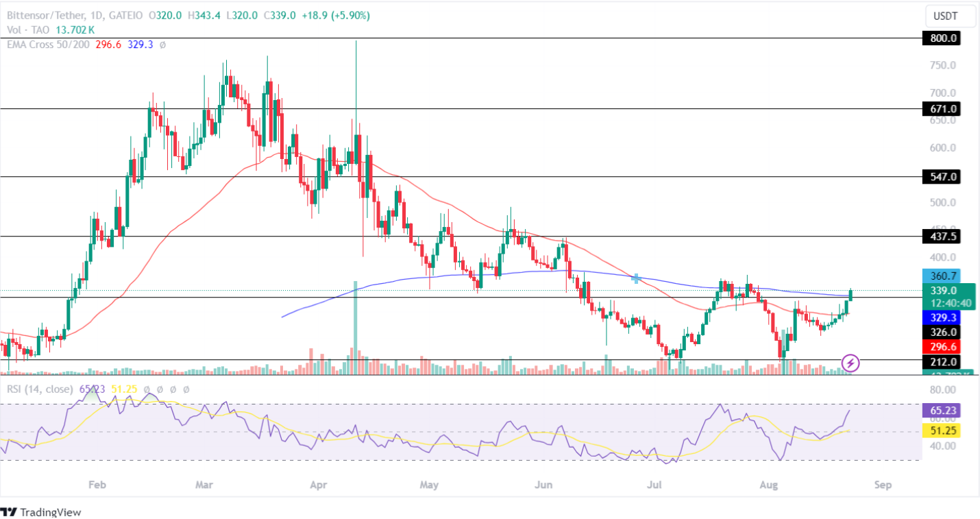Click the tallest green volume bar in April
This screenshot has width=980, height=519.
(356, 327)
